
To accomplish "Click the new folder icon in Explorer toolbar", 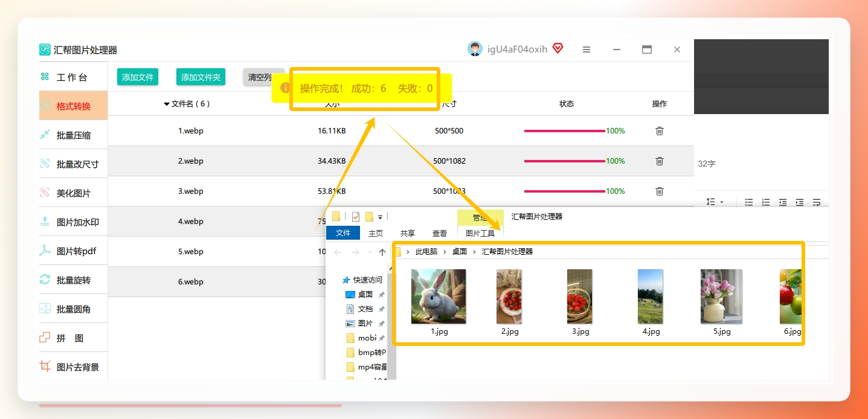I will click(369, 217).
